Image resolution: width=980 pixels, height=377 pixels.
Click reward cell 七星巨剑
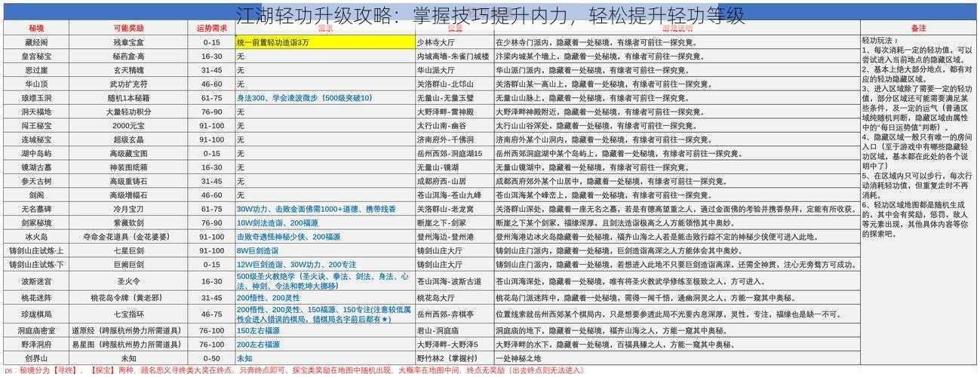129,250
